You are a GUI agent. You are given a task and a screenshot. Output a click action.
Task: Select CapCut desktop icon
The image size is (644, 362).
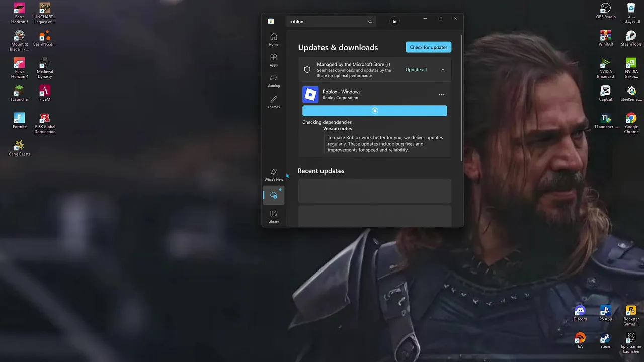coord(606,94)
